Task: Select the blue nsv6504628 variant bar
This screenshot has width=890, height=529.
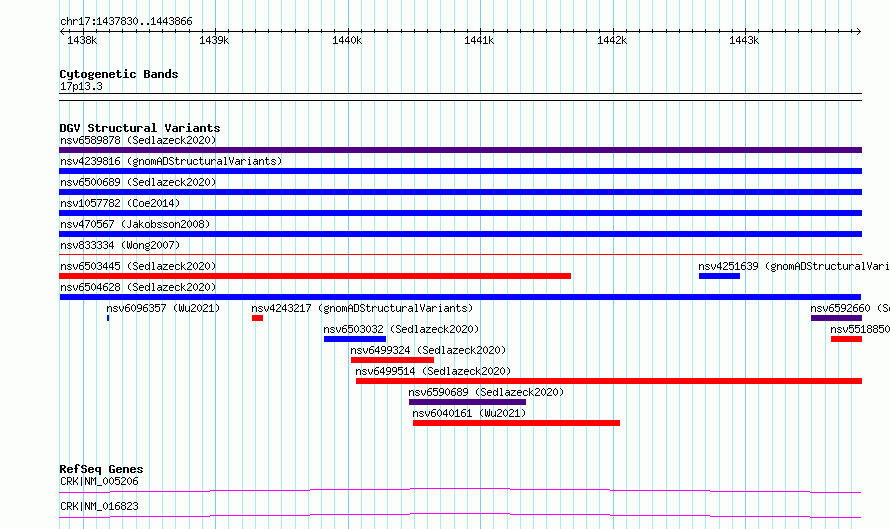Action: [x=460, y=297]
